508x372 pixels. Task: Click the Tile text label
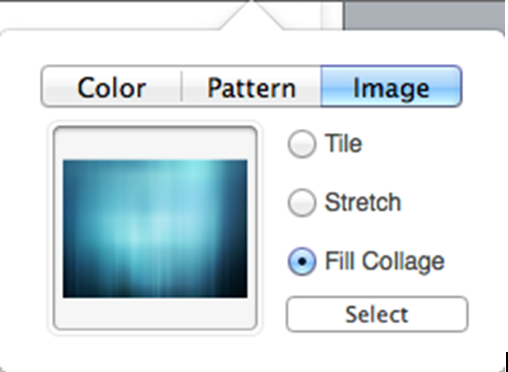pyautogui.click(x=343, y=144)
